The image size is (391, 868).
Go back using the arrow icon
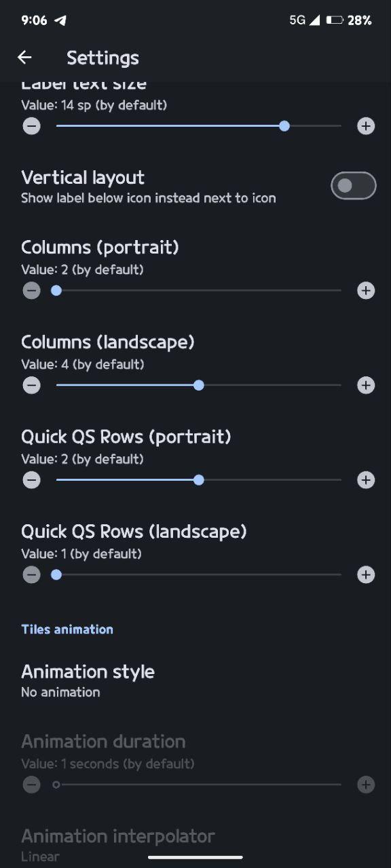pyautogui.click(x=24, y=58)
